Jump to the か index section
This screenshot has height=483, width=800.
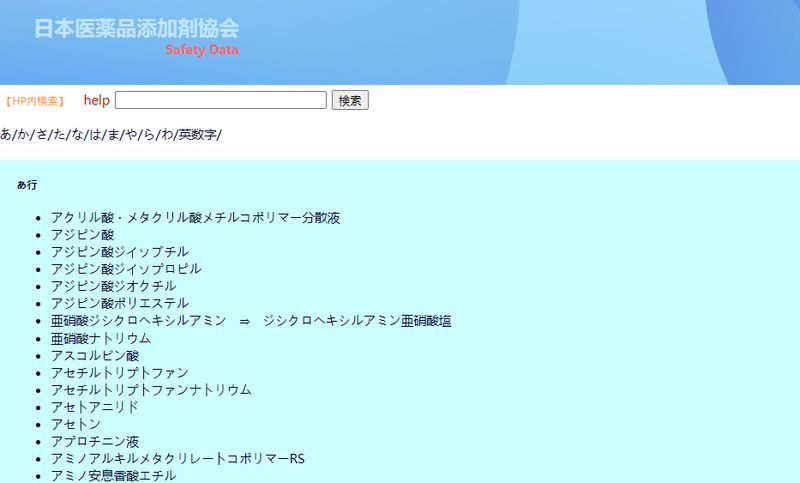click(x=24, y=135)
